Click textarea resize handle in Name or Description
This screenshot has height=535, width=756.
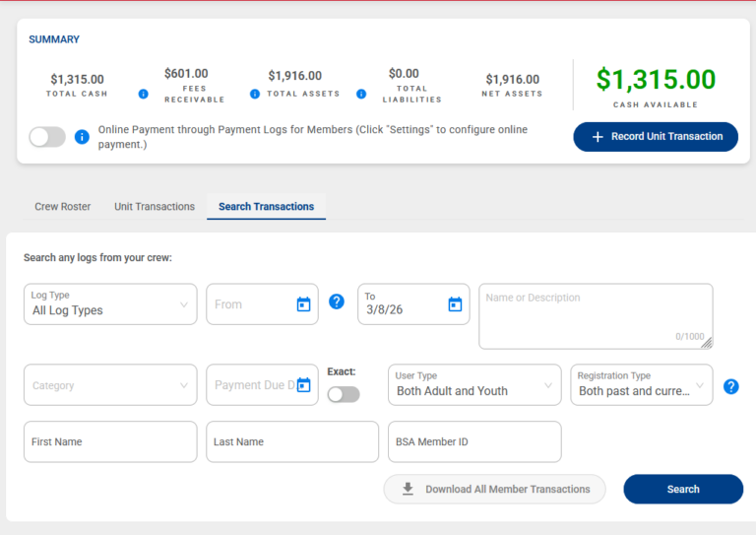[x=707, y=343]
